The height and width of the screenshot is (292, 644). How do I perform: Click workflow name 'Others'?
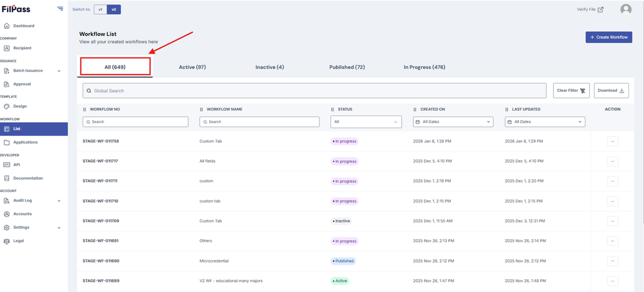(x=206, y=241)
